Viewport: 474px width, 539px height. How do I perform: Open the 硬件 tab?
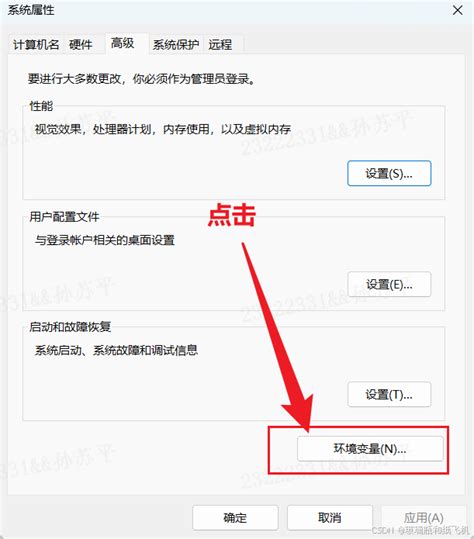tap(81, 45)
